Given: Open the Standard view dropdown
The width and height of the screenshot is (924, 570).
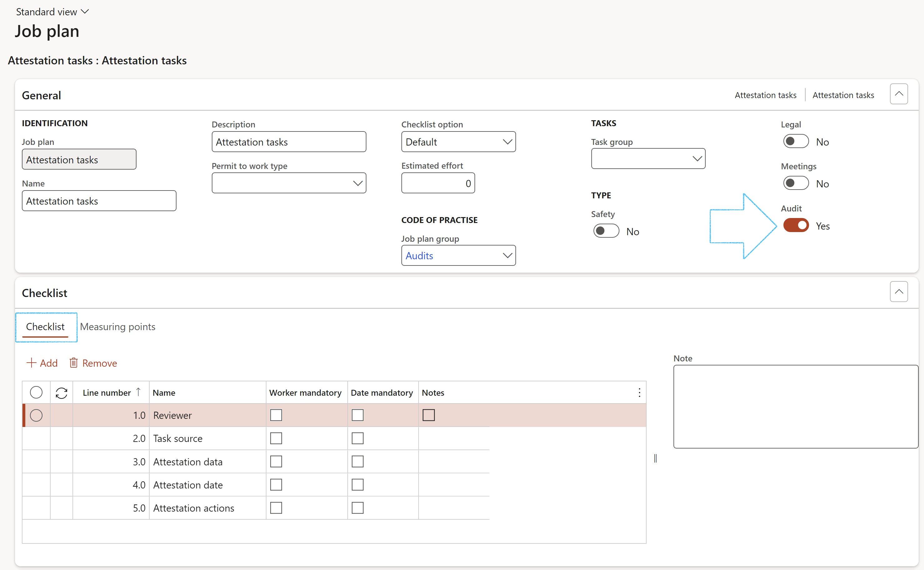Looking at the screenshot, I should (52, 12).
